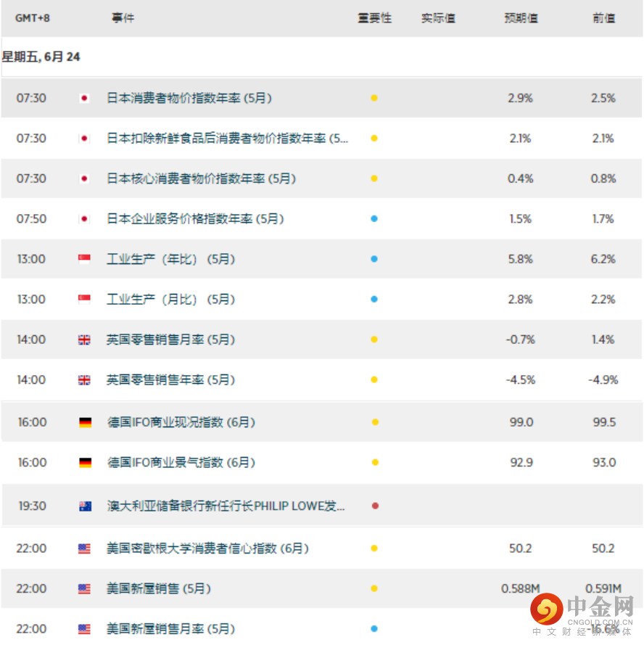Click yellow importance dot for 日本核心消费者物价指数年率
This screenshot has height=645, width=644.
pyautogui.click(x=374, y=178)
